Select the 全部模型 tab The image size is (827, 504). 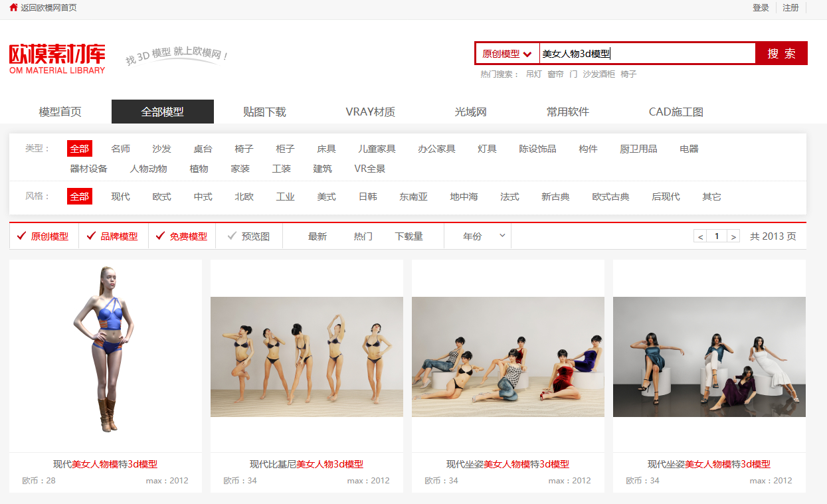(x=163, y=112)
